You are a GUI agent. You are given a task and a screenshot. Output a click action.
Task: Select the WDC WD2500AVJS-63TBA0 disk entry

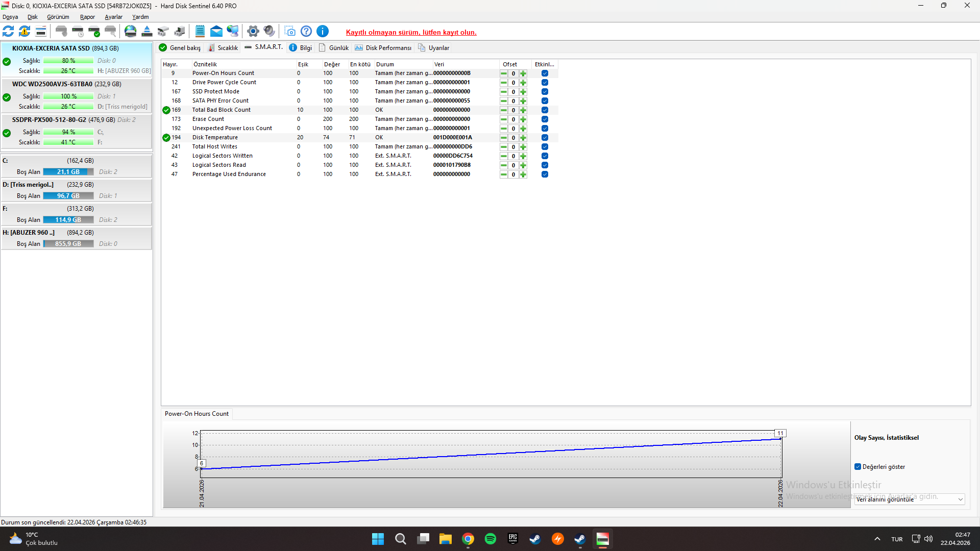click(77, 95)
